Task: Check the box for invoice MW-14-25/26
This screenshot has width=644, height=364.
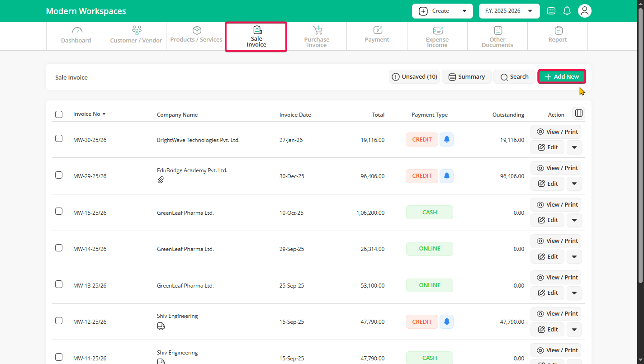Action: (x=59, y=248)
